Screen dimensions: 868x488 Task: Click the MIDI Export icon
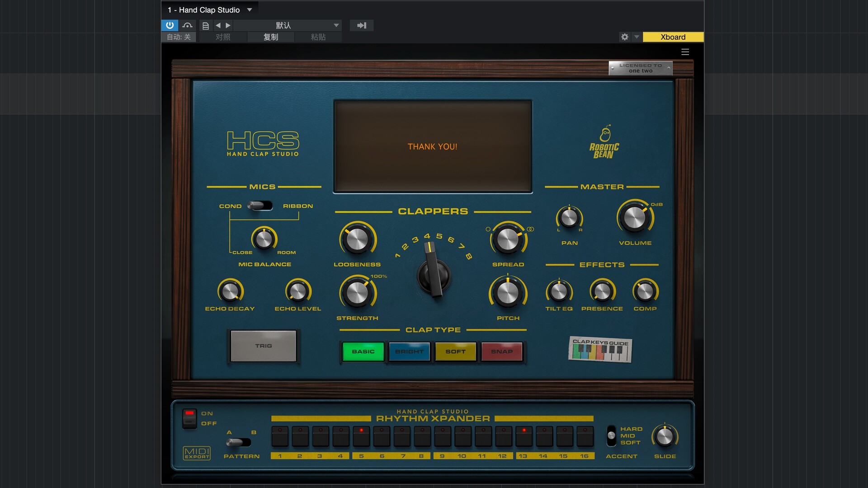pos(197,453)
